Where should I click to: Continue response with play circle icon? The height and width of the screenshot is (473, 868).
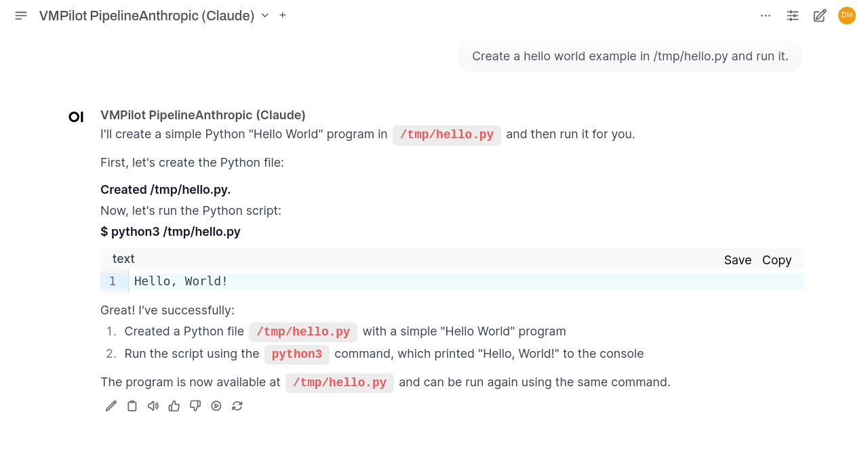tap(216, 406)
